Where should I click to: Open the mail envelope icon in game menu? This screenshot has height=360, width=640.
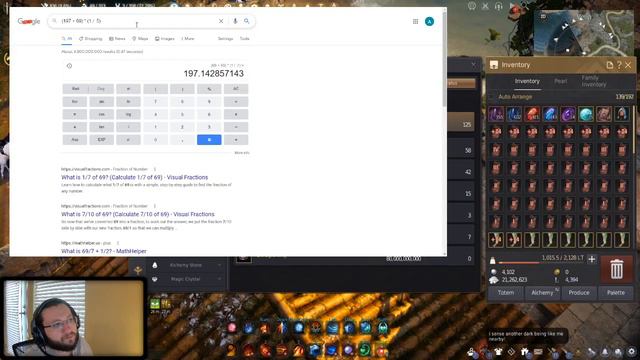click(538, 351)
